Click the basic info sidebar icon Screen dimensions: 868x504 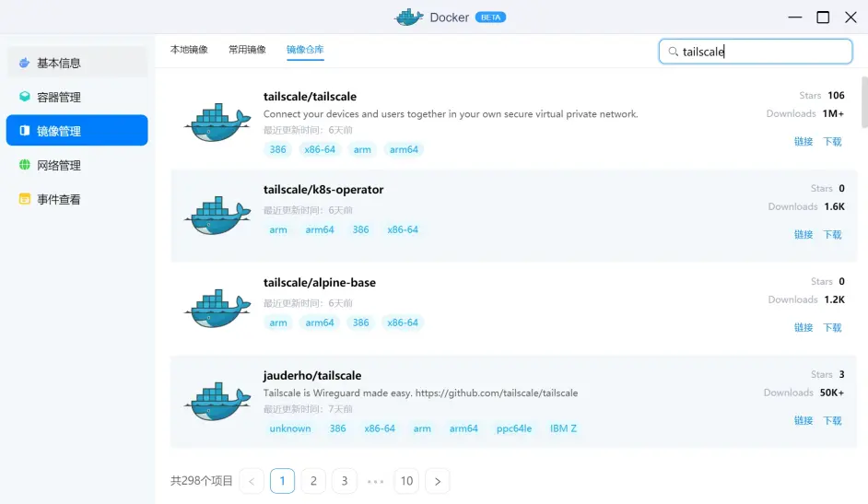24,63
